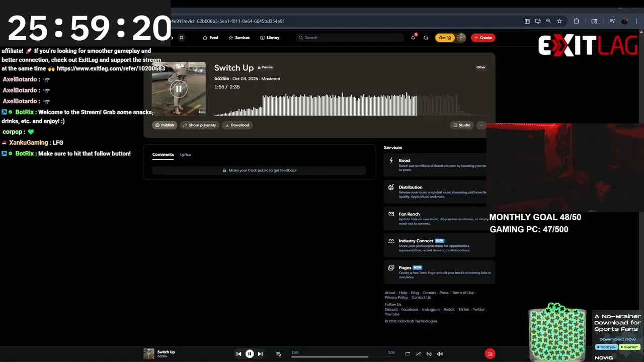644x362 pixels.
Task: Pause the track from the cover art overlay
Action: pyautogui.click(x=178, y=89)
